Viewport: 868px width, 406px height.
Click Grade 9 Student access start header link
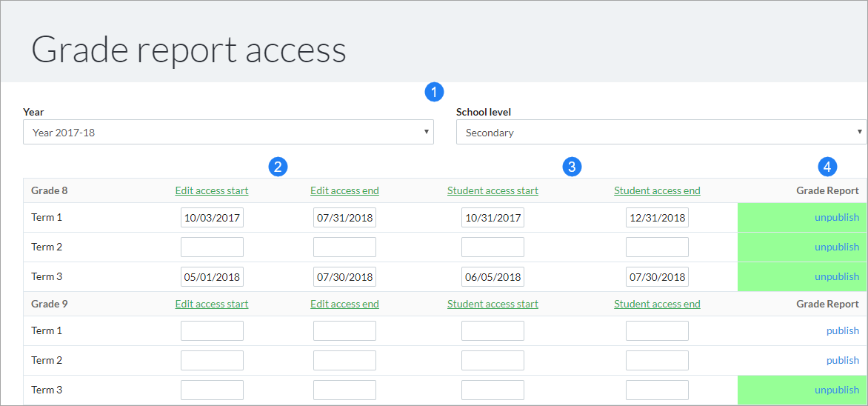click(x=493, y=304)
